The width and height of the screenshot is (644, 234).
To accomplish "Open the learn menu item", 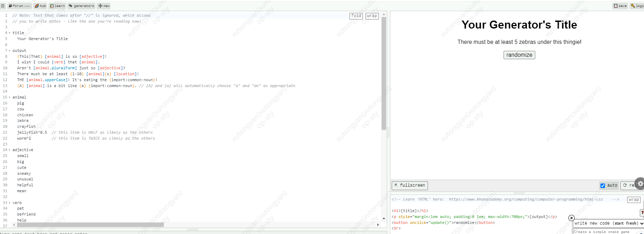I will [x=58, y=6].
